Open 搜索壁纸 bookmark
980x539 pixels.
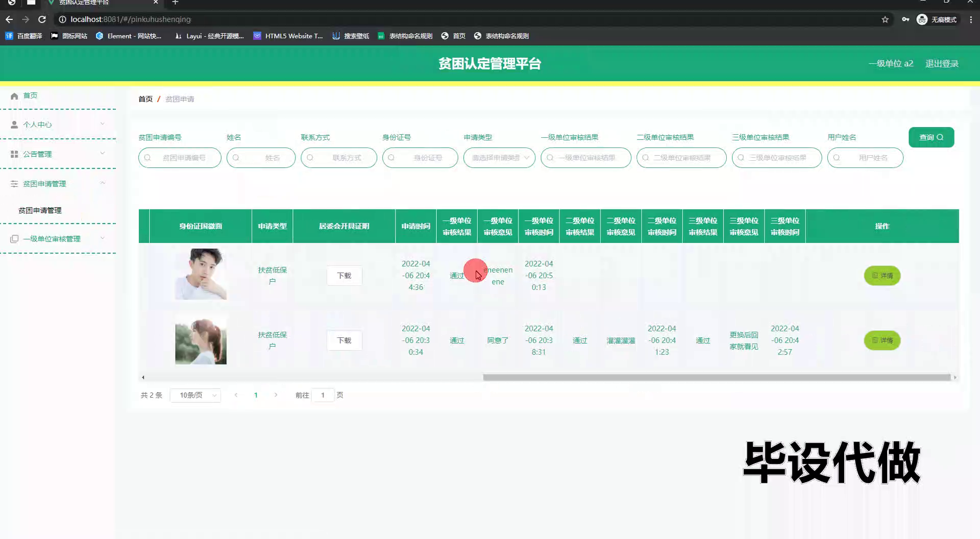point(351,36)
